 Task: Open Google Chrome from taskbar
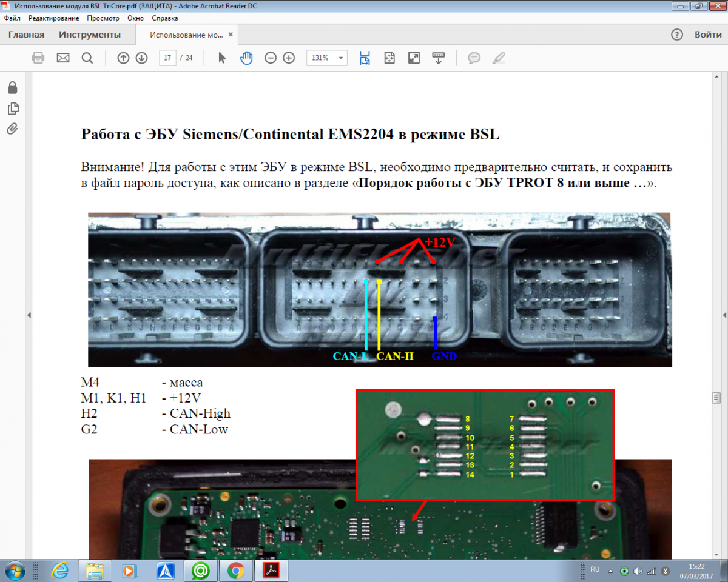coord(235,570)
